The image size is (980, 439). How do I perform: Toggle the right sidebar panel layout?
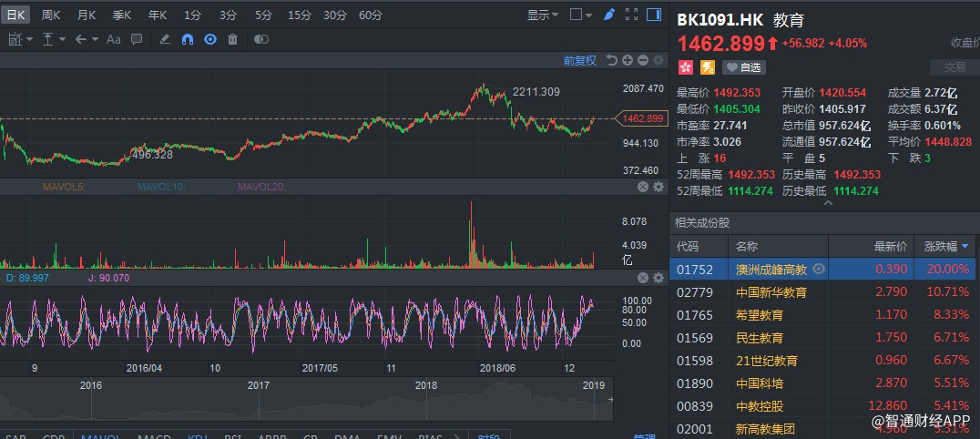tap(654, 15)
